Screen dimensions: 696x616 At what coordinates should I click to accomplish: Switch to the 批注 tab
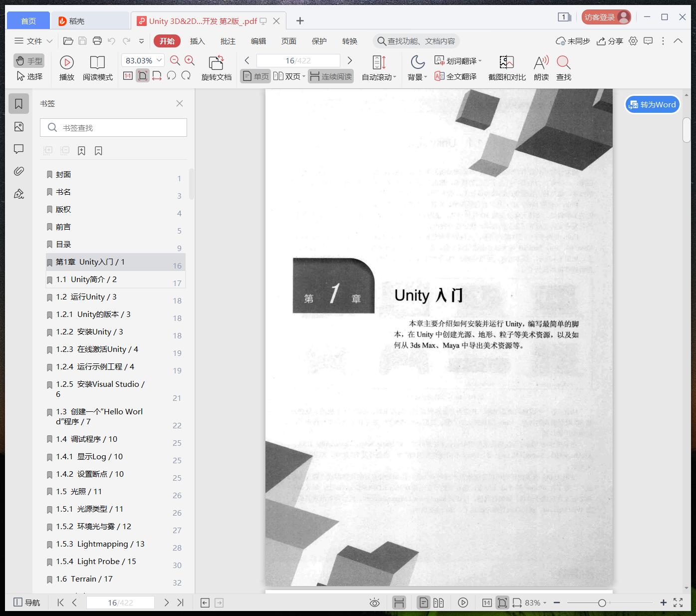pyautogui.click(x=228, y=41)
